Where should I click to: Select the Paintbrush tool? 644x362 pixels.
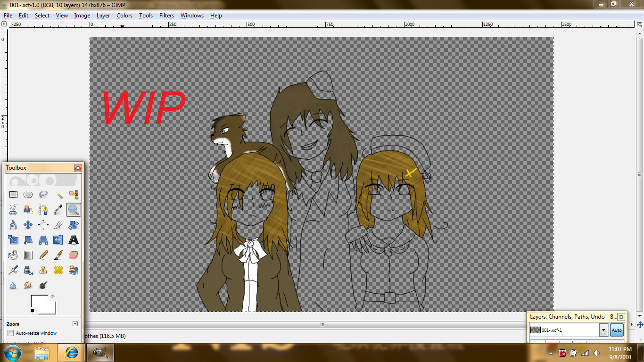pos(58,255)
